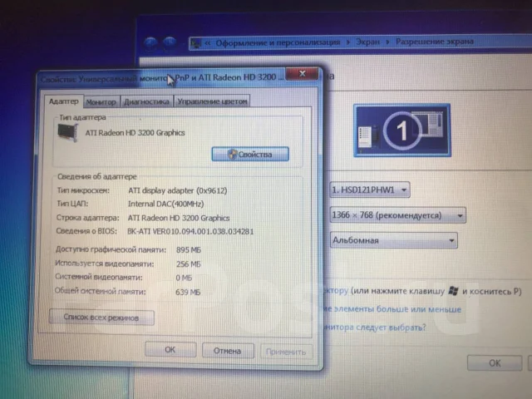Click forward arrow in Control Panel window

[x=170, y=42]
